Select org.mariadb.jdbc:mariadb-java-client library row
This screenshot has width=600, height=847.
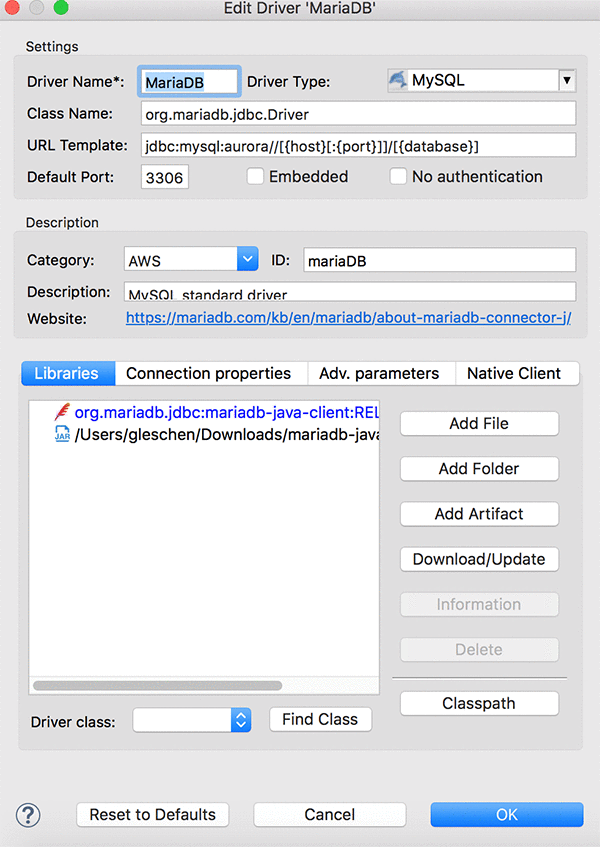(204, 412)
